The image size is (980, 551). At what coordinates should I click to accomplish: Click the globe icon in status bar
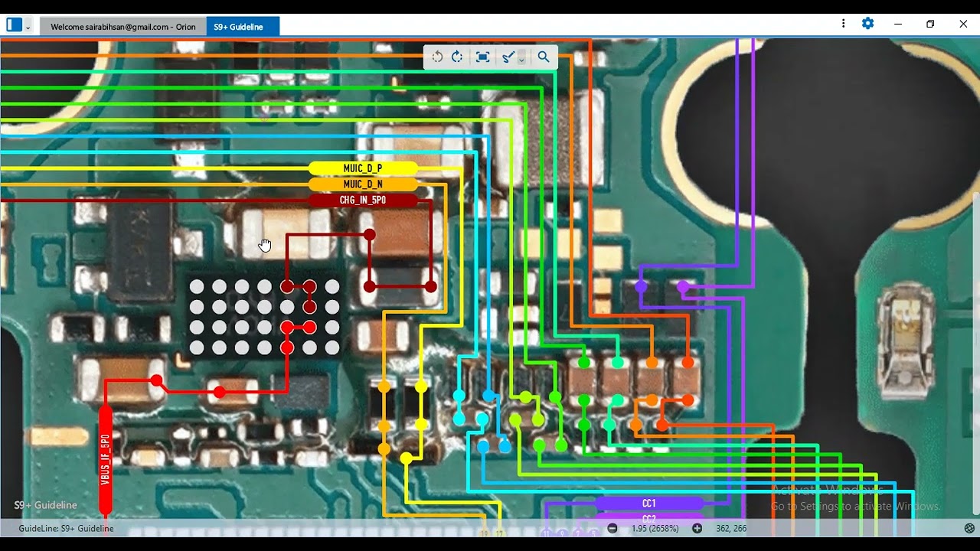click(969, 528)
